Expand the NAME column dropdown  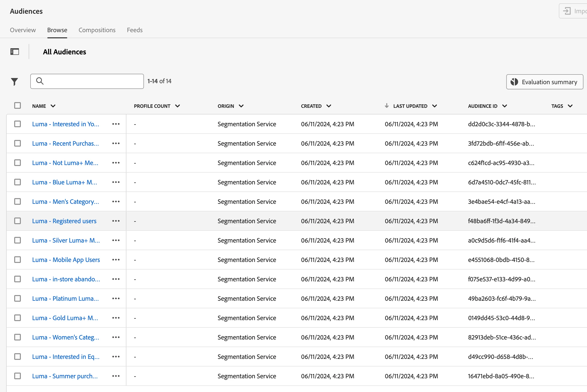click(53, 106)
